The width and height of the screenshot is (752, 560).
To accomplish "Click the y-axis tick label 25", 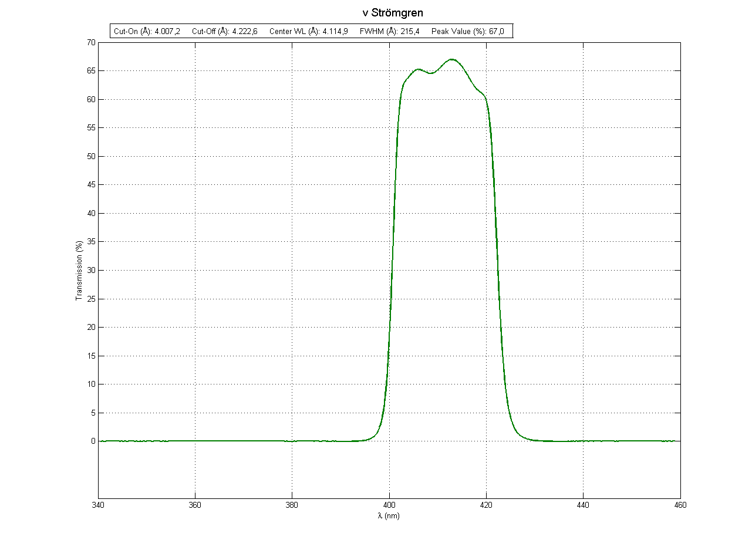I will pyautogui.click(x=91, y=299).
